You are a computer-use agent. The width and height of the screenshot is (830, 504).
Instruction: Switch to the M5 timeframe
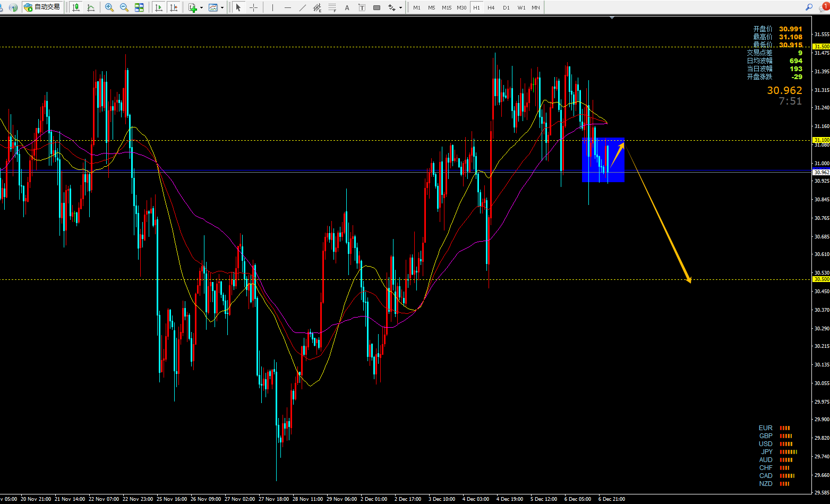(x=432, y=7)
